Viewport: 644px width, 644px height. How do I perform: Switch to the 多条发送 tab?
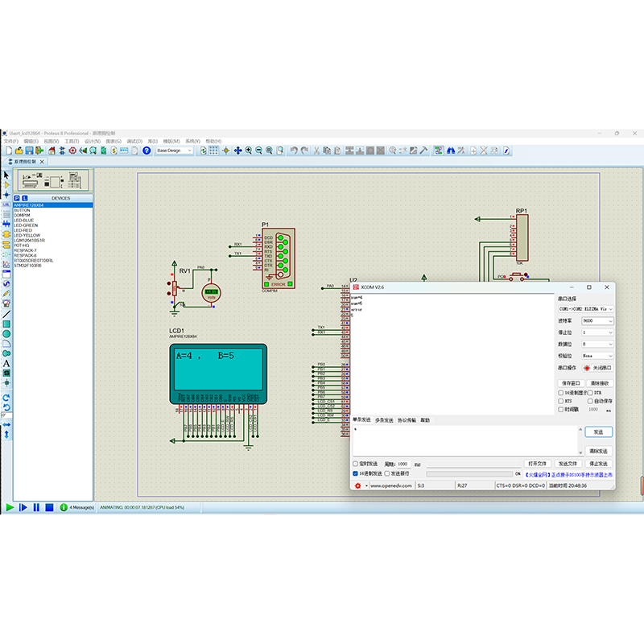382,418
